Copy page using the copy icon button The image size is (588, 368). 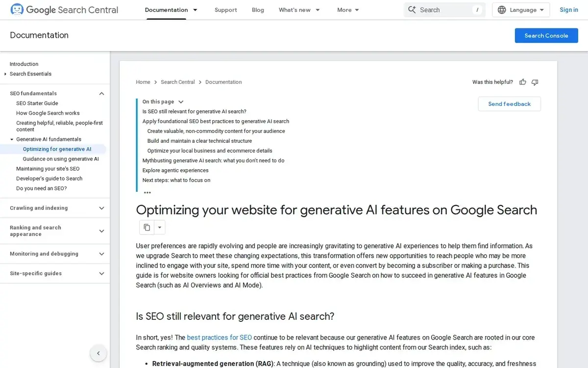(x=147, y=227)
